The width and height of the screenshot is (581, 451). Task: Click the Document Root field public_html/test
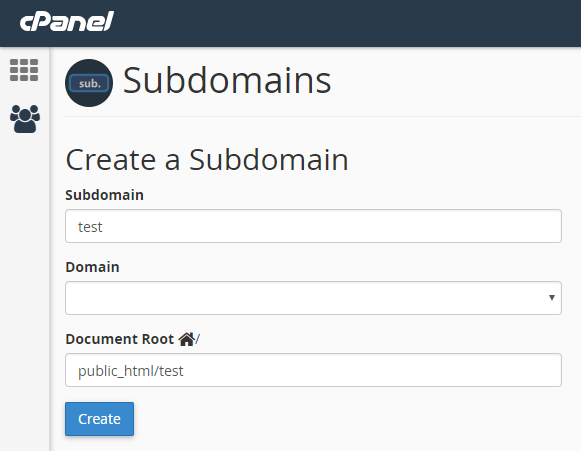click(x=313, y=370)
